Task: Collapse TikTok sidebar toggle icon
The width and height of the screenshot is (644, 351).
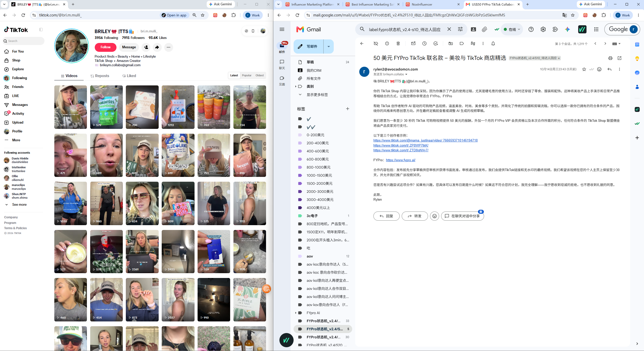Action: (x=41, y=30)
